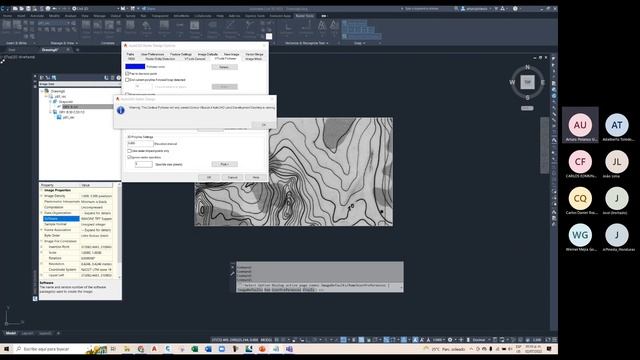
Task: Open the Start file tab
Action: click(x=12, y=50)
